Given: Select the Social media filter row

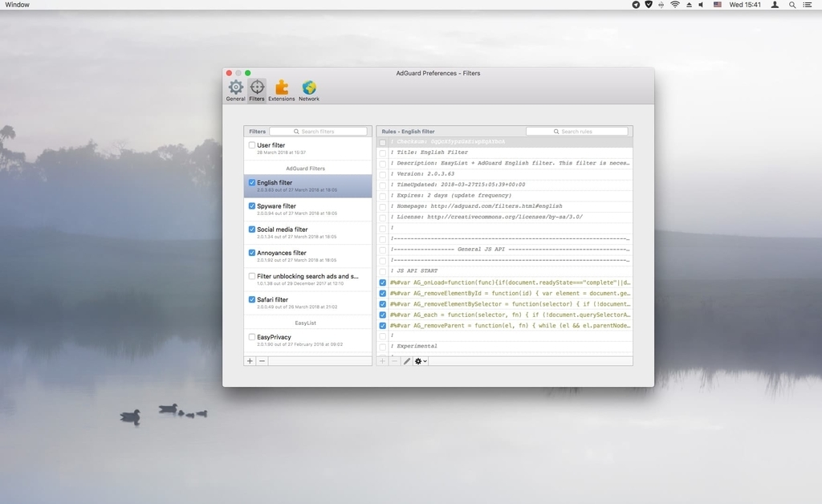Looking at the screenshot, I should tap(307, 233).
